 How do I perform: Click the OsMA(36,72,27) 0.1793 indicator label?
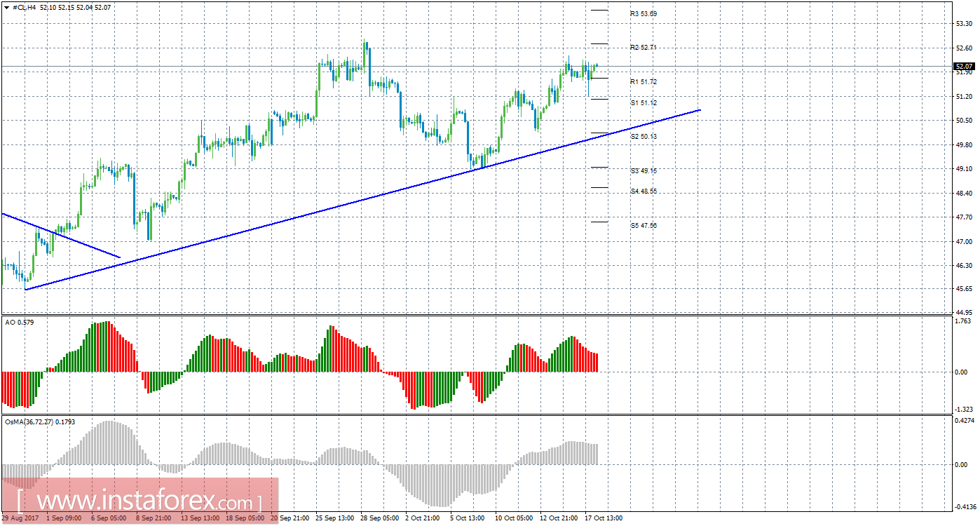pos(40,422)
